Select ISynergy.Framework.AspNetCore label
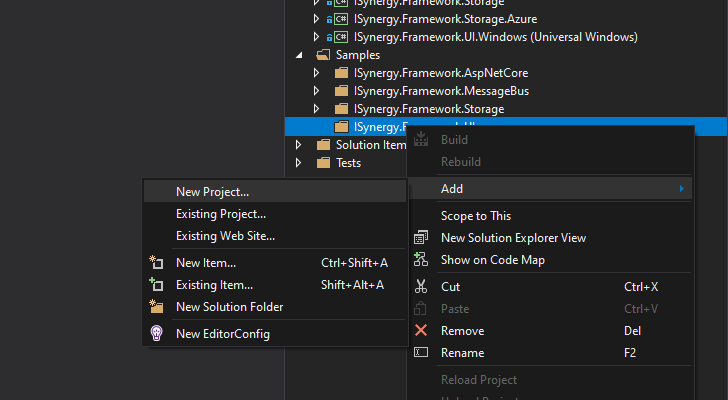 tap(441, 73)
